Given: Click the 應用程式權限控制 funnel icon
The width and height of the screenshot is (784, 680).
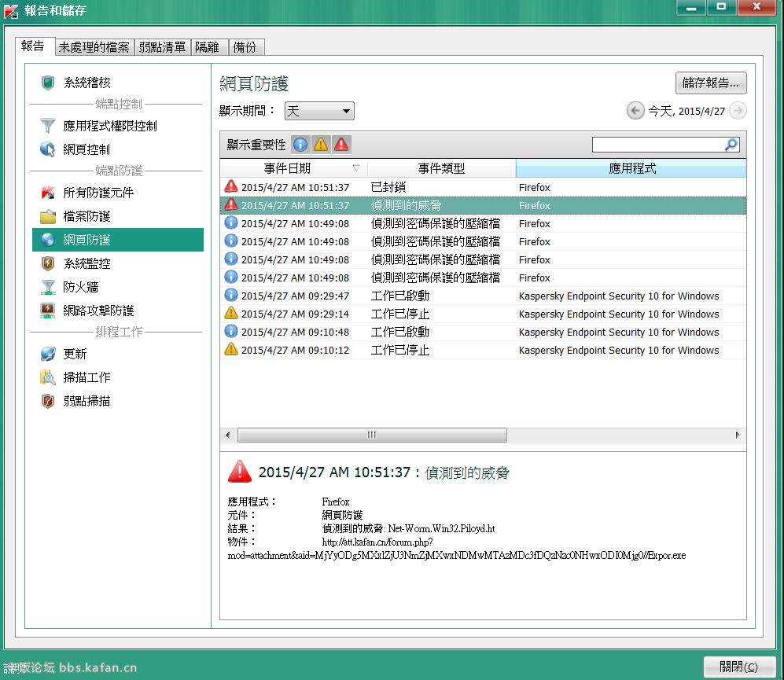Looking at the screenshot, I should 48,126.
